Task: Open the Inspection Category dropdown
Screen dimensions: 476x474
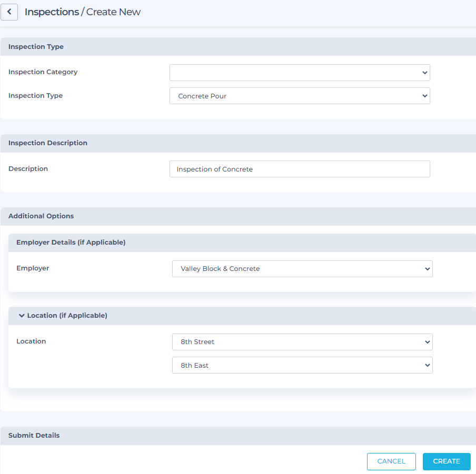Action: (299, 73)
